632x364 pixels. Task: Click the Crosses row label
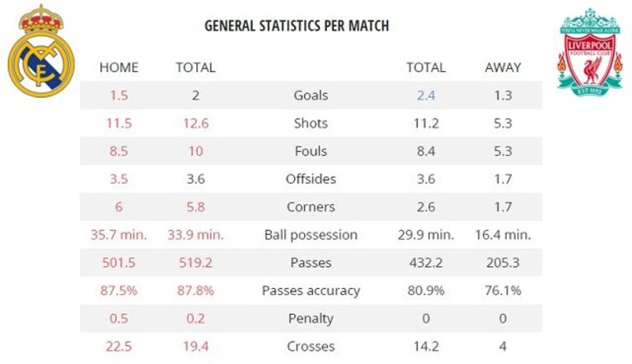(x=311, y=346)
